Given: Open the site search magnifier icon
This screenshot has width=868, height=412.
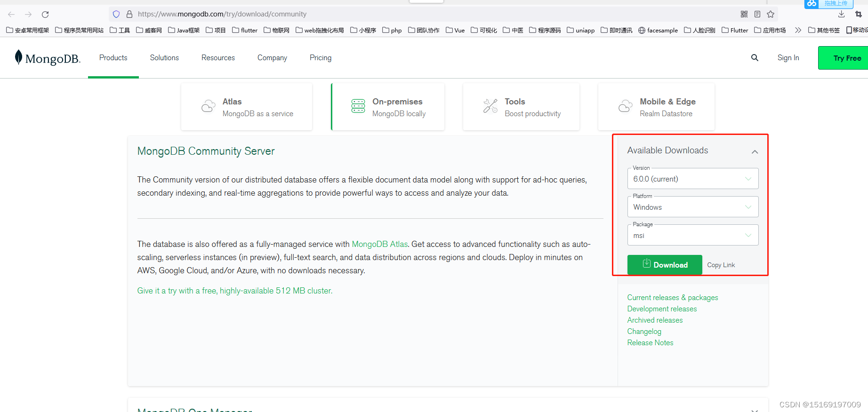Looking at the screenshot, I should [755, 58].
